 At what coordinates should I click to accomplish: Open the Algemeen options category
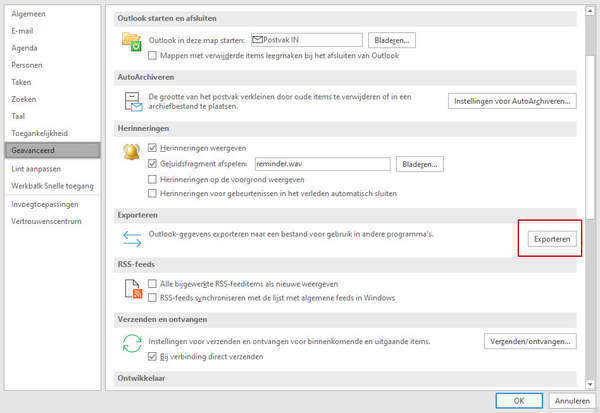pyautogui.click(x=52, y=14)
